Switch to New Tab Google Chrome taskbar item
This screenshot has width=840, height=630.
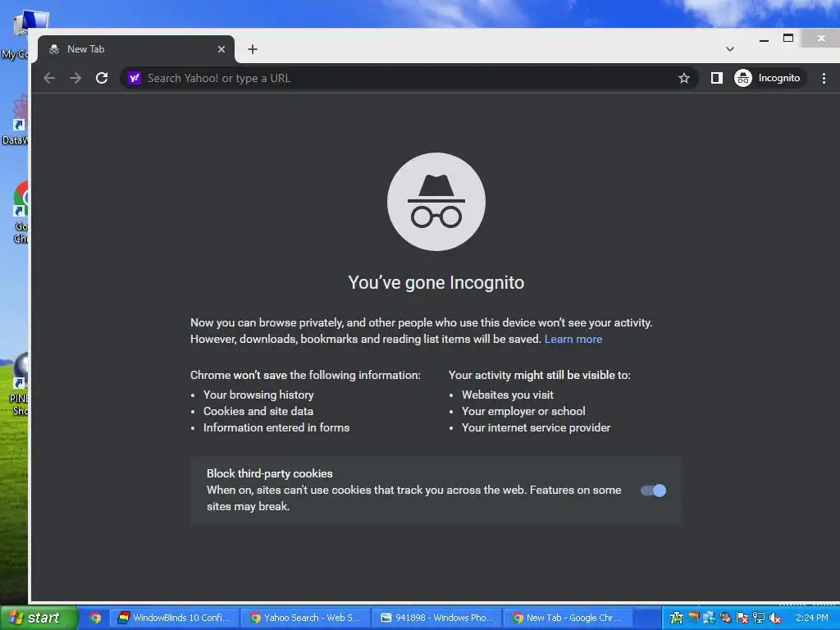[x=568, y=618]
